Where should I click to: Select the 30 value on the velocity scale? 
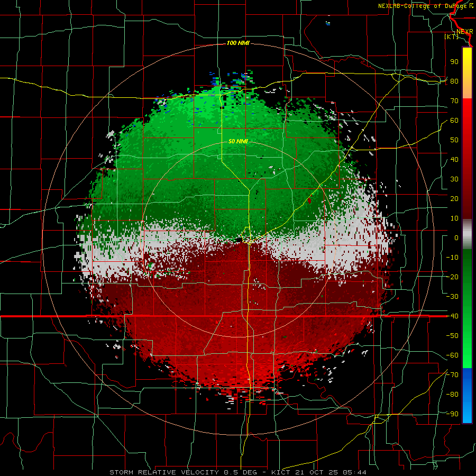click(x=454, y=179)
